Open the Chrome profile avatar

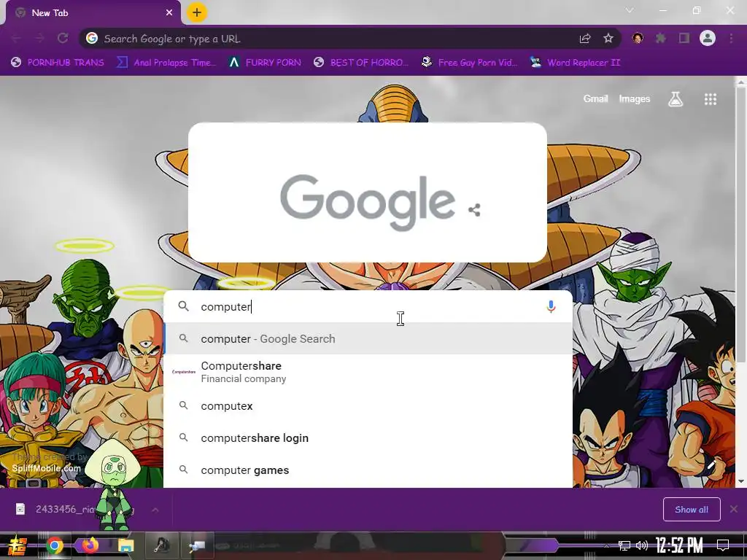tap(708, 38)
